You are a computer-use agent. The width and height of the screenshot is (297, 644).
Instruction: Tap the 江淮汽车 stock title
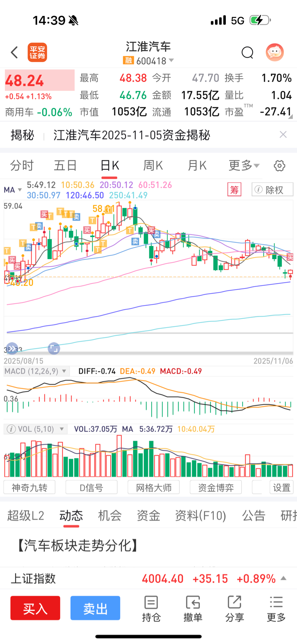(148, 47)
